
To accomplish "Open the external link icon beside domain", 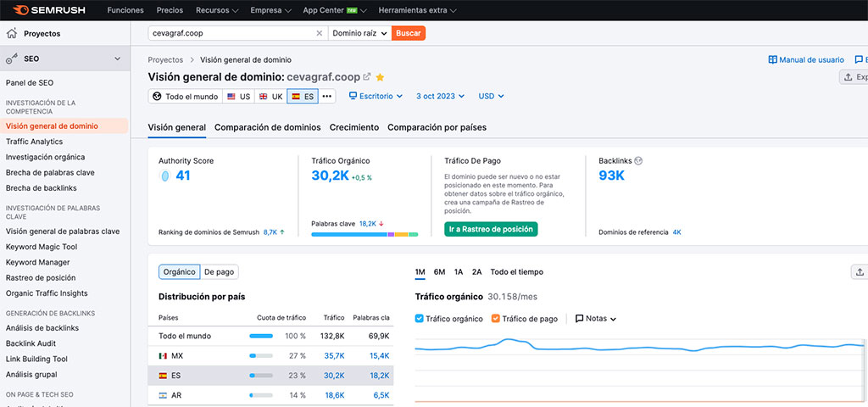I will (367, 77).
